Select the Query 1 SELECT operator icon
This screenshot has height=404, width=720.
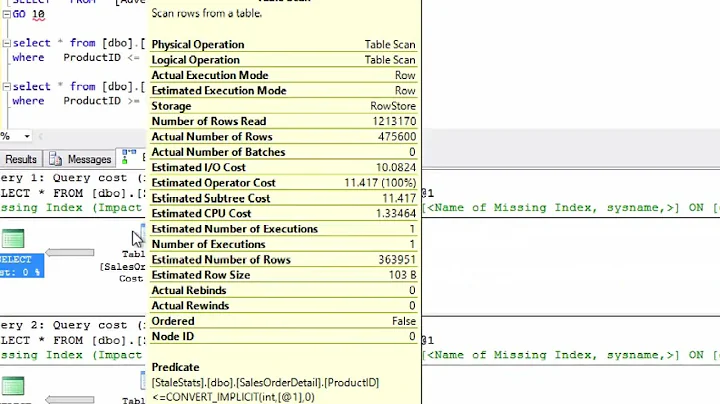pyautogui.click(x=13, y=238)
